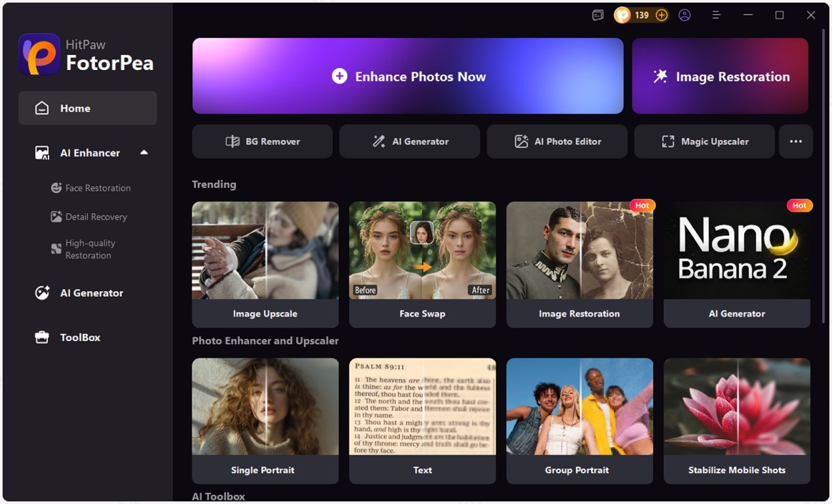
Task: Open the AI Photo Editor button
Action: tap(557, 142)
